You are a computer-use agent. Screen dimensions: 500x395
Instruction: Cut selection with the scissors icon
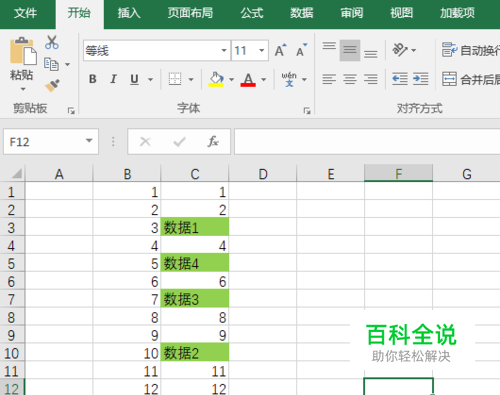52,43
